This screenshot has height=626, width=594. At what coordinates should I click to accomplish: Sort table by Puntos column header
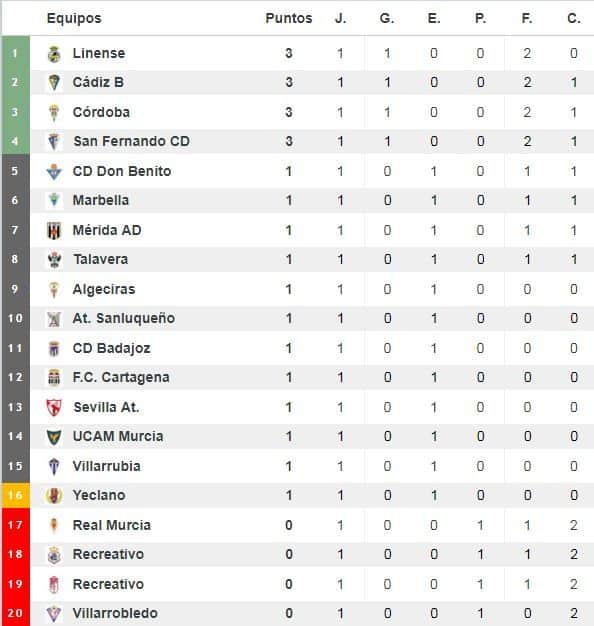click(x=289, y=18)
